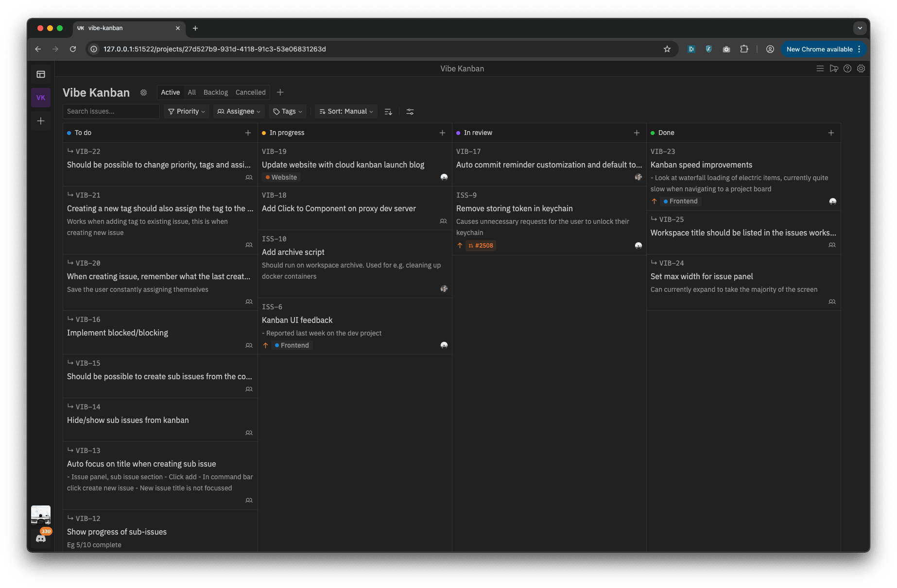Viewport: 897px width, 588px height.
Task: Switch to the Backlog view tab
Action: (215, 93)
